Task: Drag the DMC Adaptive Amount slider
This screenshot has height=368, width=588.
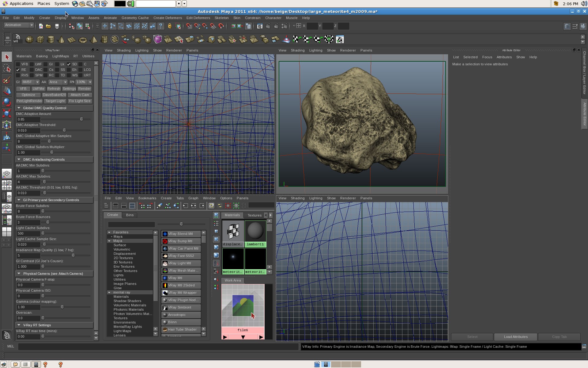Action: [82, 119]
